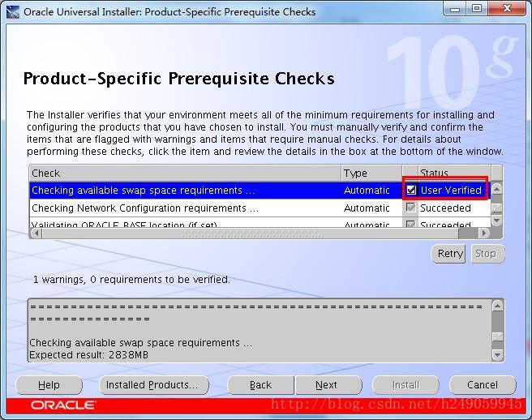Go Back to previous installer step

click(260, 384)
